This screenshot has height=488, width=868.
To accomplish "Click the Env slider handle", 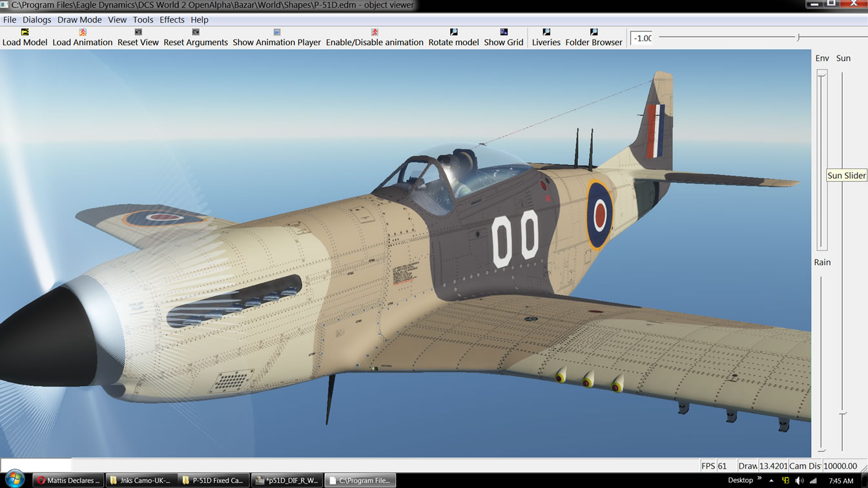I will [x=822, y=75].
